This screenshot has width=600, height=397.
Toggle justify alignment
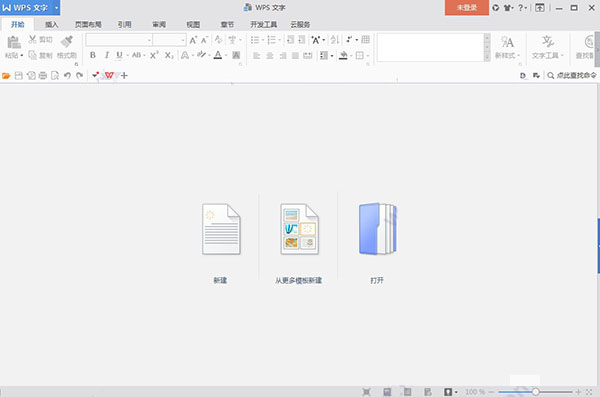tap(295, 56)
